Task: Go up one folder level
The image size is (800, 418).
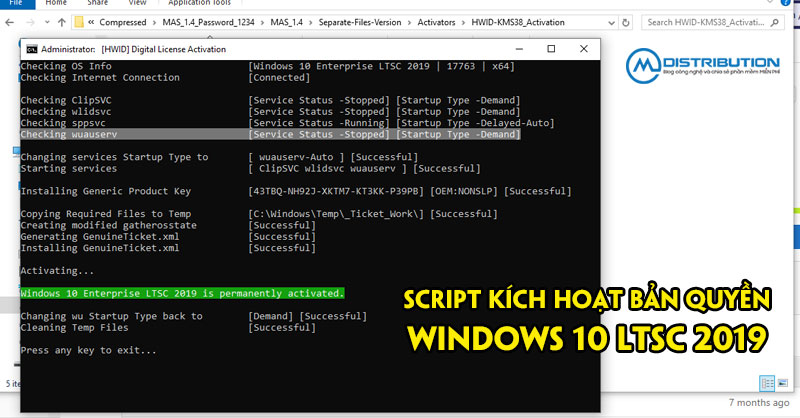Action: pos(62,22)
